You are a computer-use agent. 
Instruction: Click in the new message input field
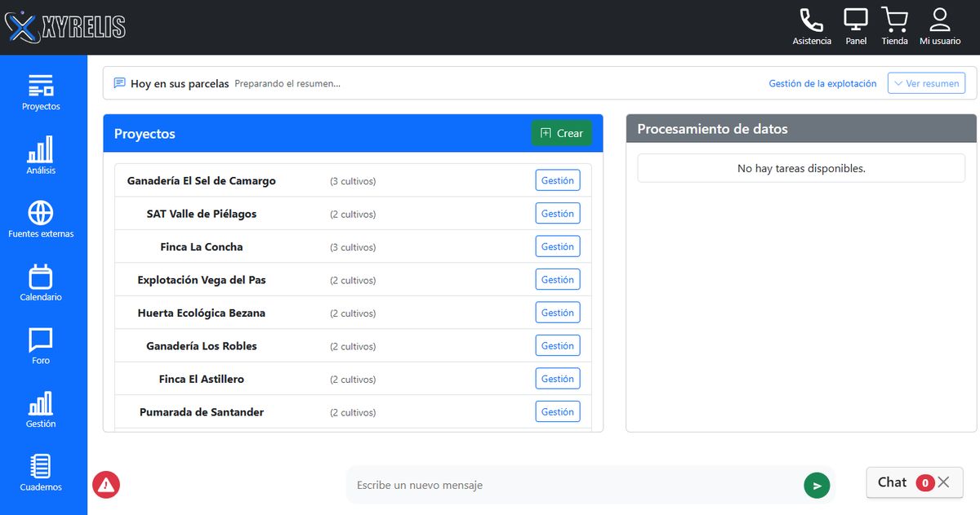pos(576,485)
